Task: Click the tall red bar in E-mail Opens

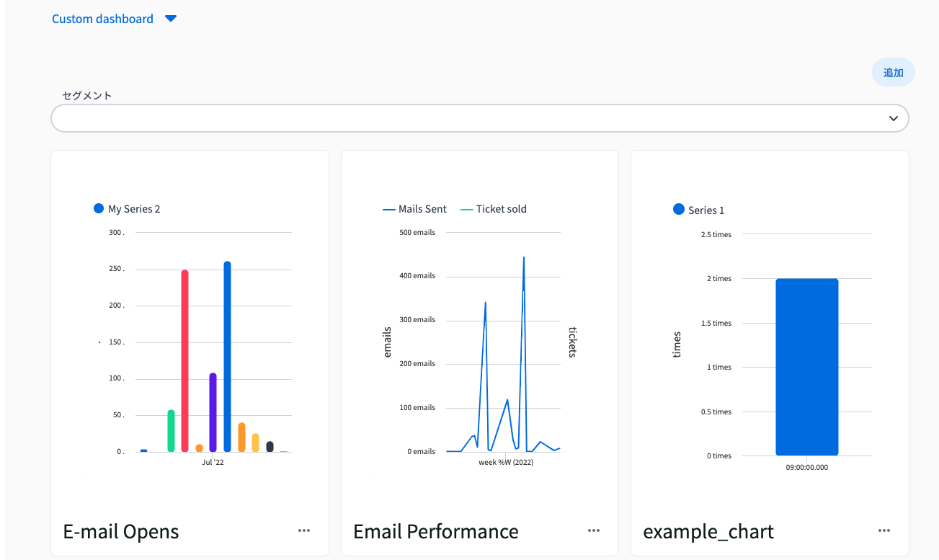Action: pos(184,360)
